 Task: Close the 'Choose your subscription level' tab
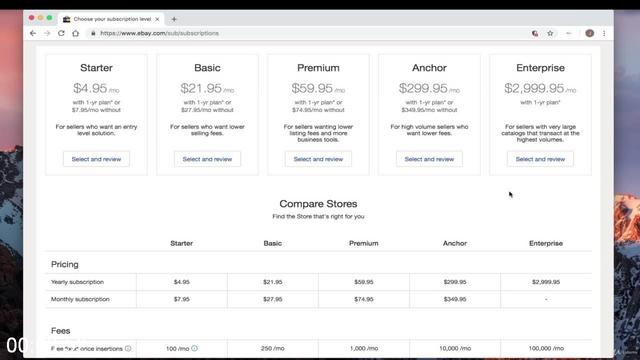click(157, 19)
